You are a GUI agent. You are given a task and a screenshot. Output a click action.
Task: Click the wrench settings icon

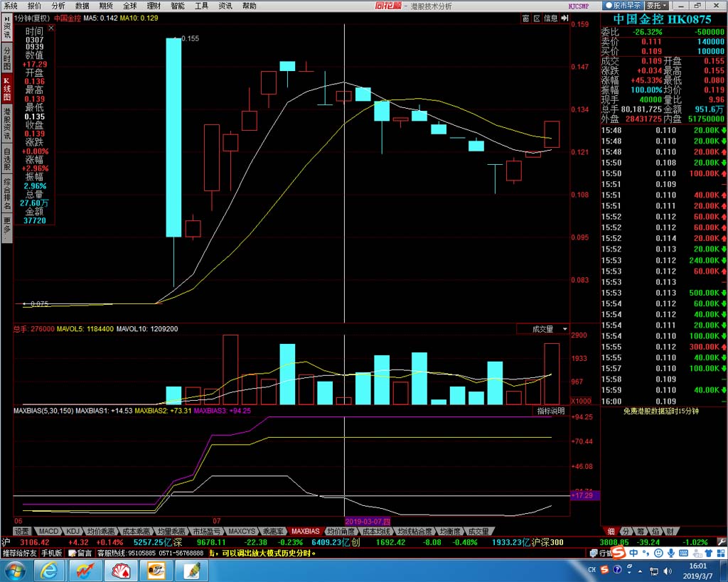pos(721,541)
